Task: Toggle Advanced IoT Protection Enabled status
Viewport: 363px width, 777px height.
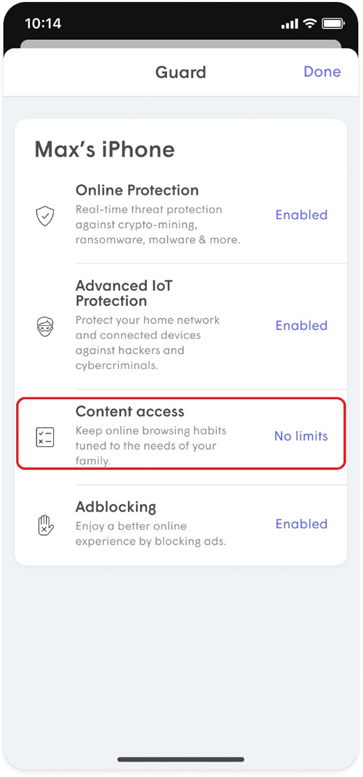Action: click(x=302, y=326)
